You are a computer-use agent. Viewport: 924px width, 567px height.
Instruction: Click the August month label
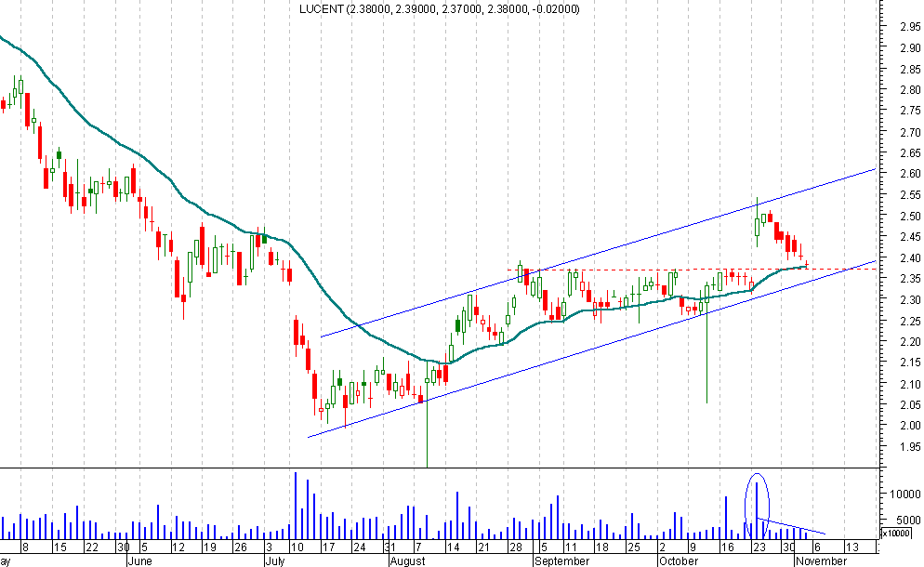[407, 560]
